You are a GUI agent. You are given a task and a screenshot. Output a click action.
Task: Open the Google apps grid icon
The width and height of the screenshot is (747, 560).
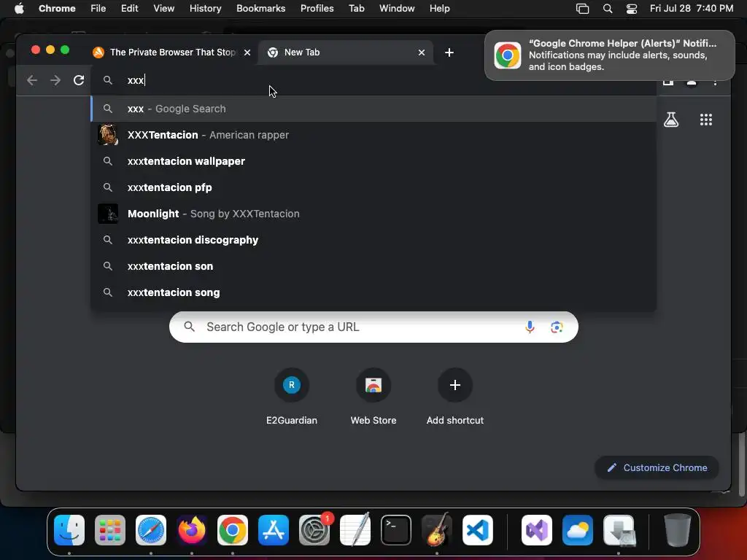point(706,120)
